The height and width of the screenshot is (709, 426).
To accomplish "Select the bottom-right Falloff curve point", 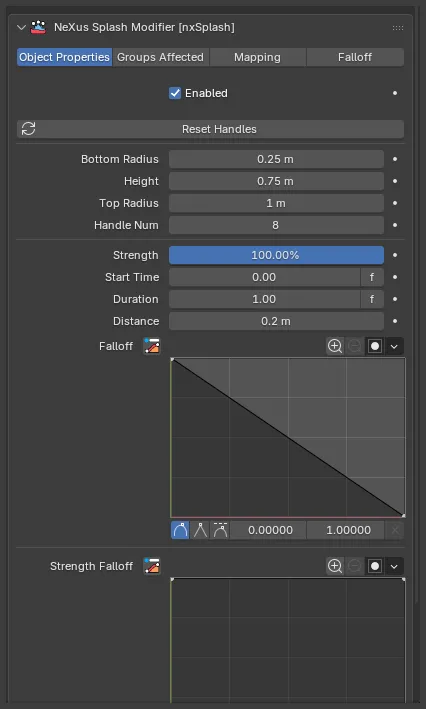I will tap(403, 515).
